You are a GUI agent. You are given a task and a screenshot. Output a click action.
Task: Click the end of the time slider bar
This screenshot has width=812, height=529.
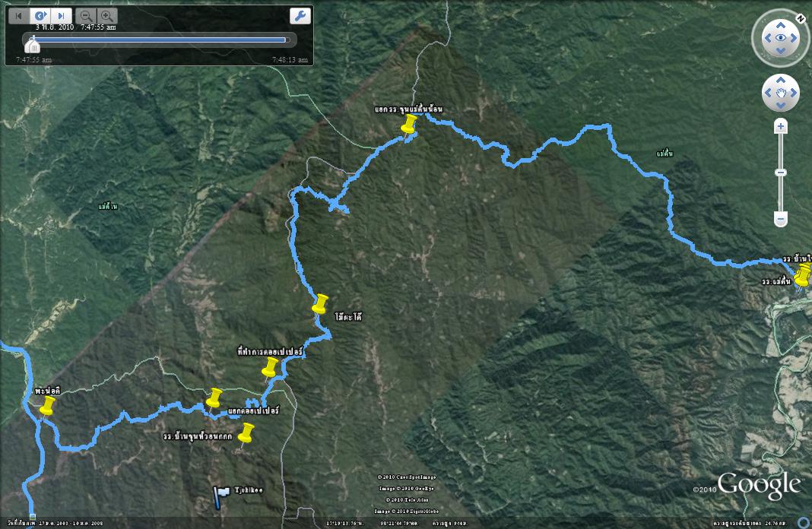click(287, 40)
